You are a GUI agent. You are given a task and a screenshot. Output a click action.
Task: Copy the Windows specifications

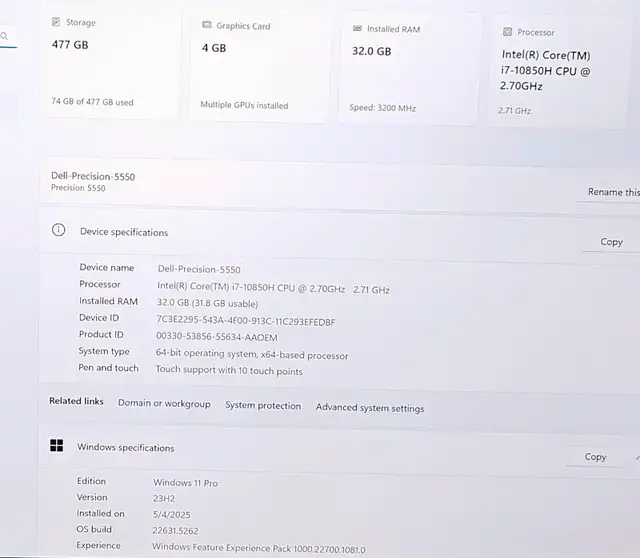click(x=595, y=457)
